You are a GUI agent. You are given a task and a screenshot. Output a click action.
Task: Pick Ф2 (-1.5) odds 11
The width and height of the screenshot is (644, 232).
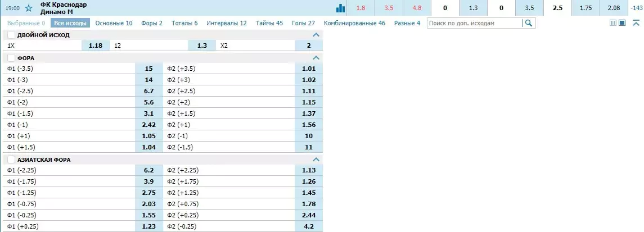[309, 147]
